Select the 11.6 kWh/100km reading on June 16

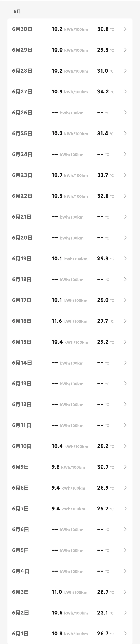coord(69,321)
